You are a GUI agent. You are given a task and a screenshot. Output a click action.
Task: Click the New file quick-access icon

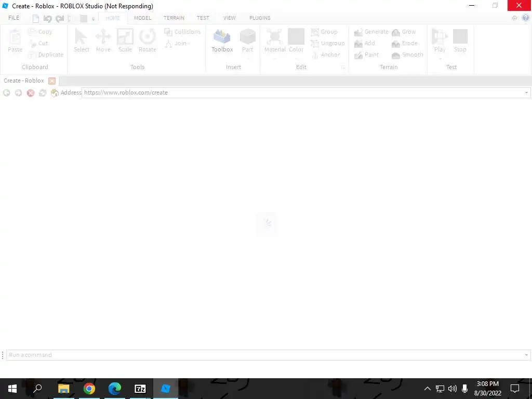click(36, 19)
